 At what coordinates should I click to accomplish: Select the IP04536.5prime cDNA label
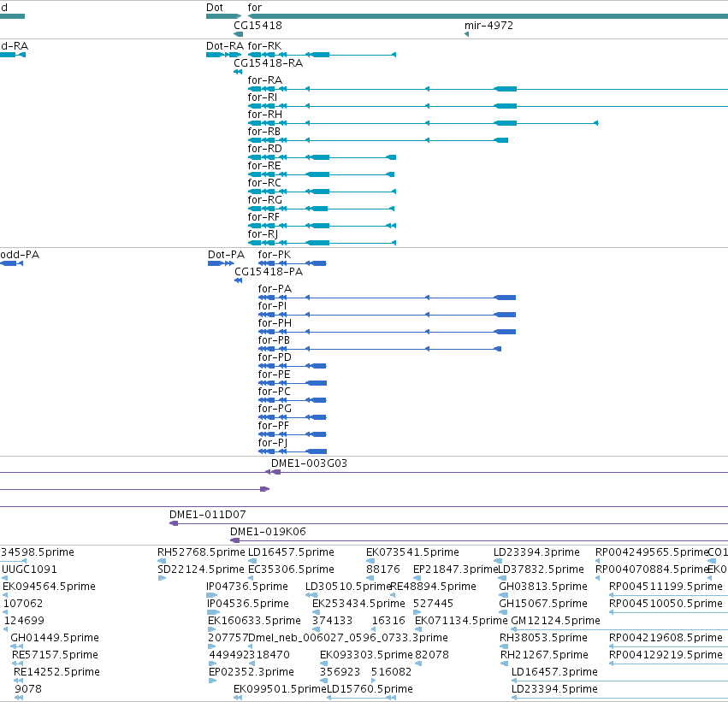pos(247,604)
